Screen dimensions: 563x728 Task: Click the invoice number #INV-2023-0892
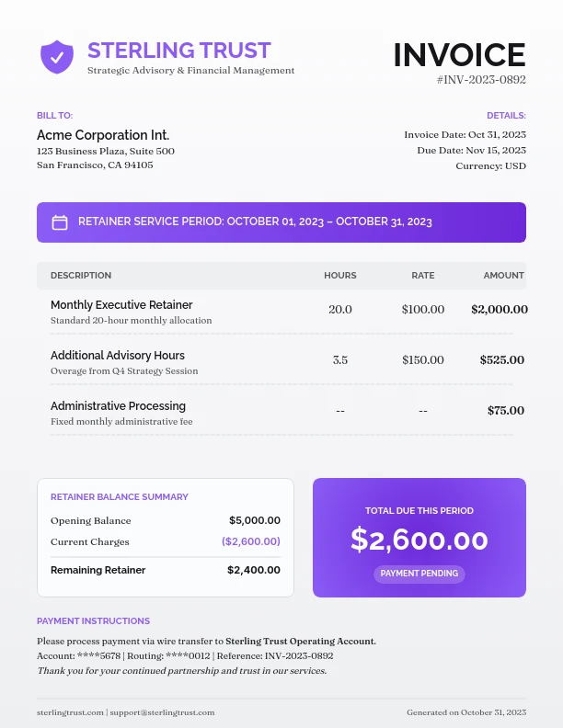[x=481, y=80]
